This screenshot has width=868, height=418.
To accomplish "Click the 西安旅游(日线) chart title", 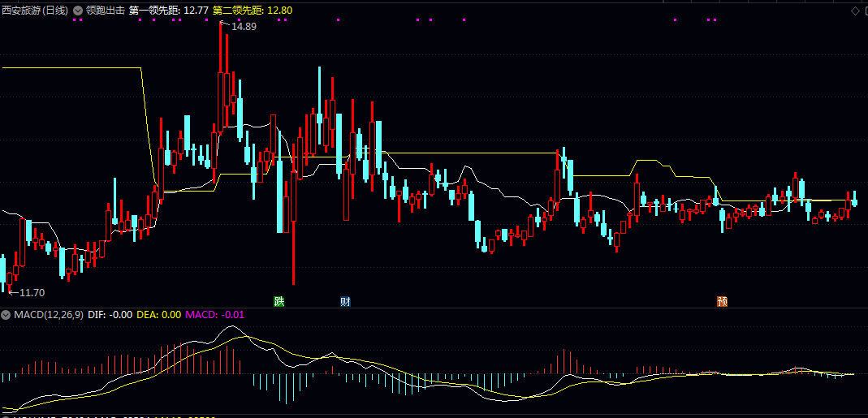I will point(35,11).
